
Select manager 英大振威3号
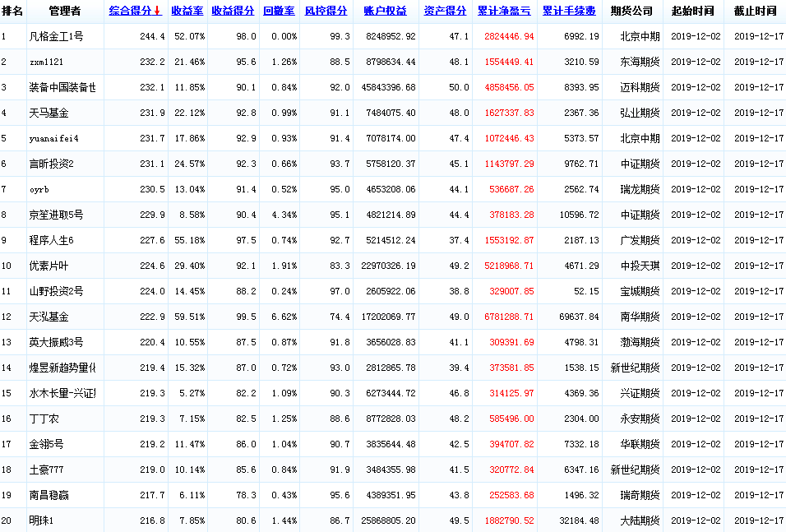coord(56,342)
